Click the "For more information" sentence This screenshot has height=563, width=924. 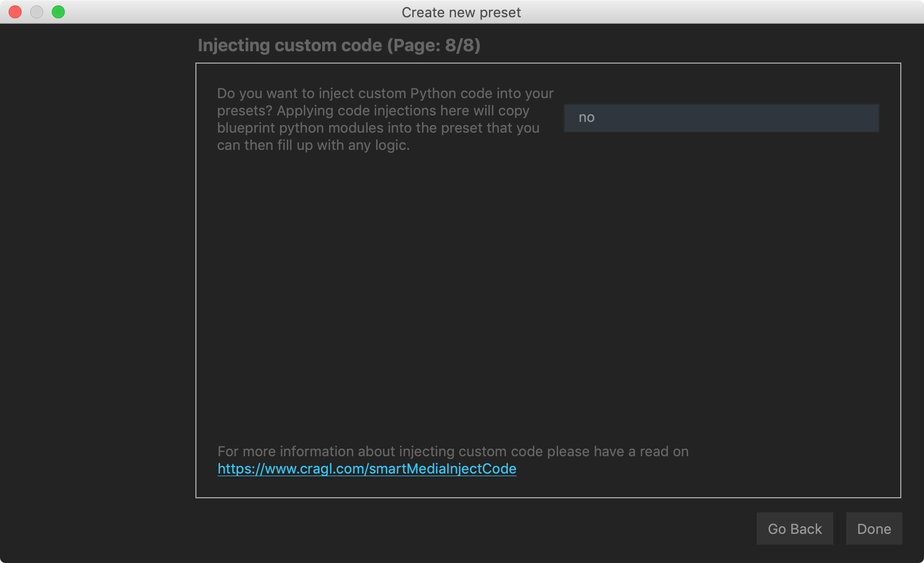452,451
